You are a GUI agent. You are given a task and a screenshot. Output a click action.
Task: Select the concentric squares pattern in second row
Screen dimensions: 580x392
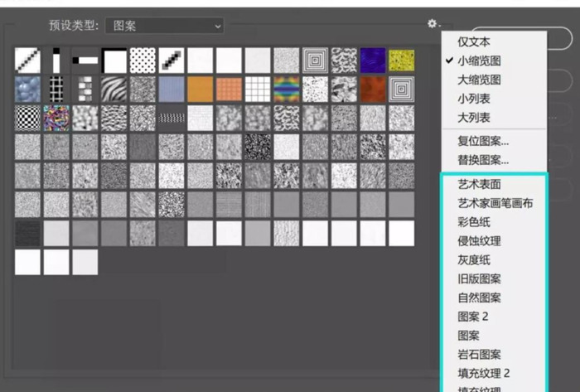(402, 90)
